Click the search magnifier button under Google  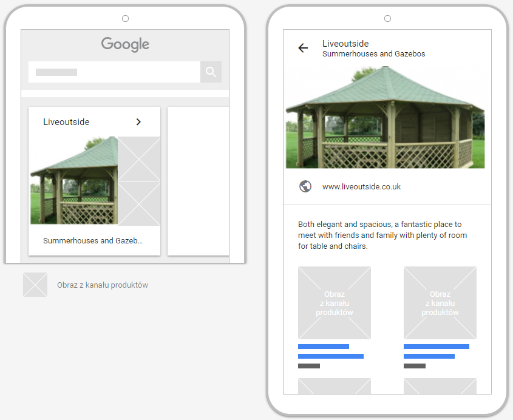coord(211,72)
